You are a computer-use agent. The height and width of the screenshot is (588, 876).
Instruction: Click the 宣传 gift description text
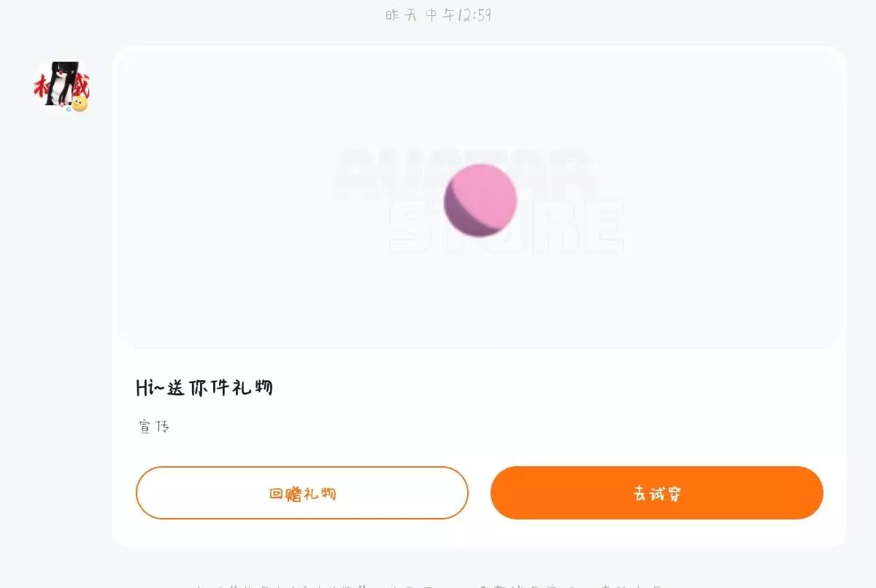pyautogui.click(x=154, y=427)
